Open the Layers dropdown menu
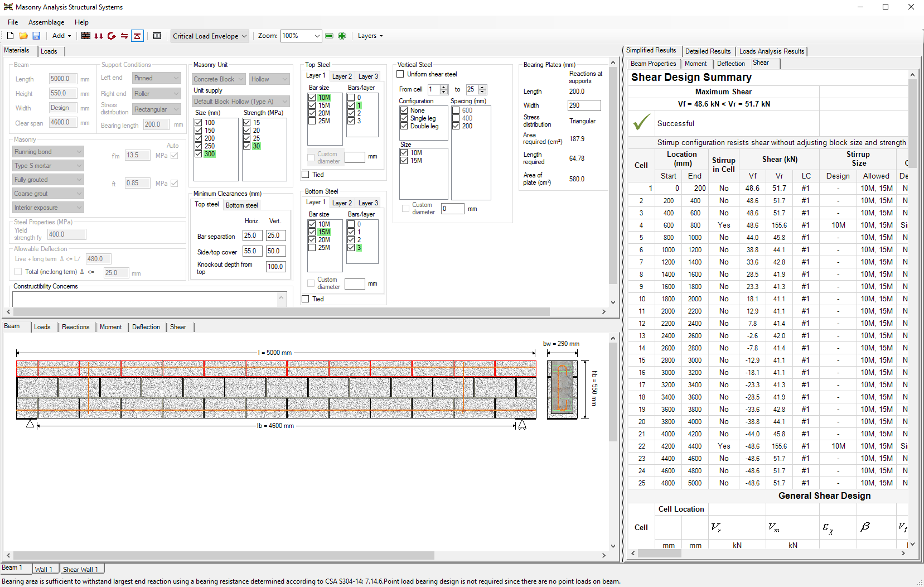The height and width of the screenshot is (587, 924). (x=370, y=36)
